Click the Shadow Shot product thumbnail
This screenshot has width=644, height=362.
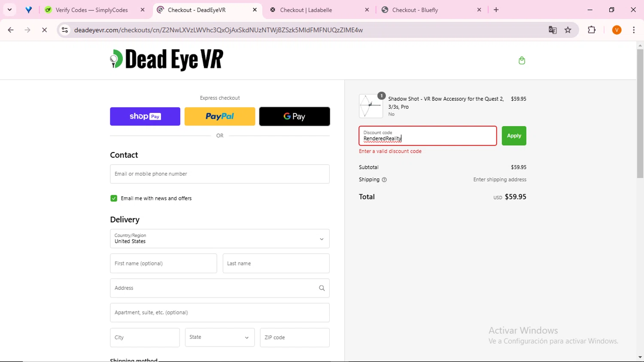(x=371, y=106)
